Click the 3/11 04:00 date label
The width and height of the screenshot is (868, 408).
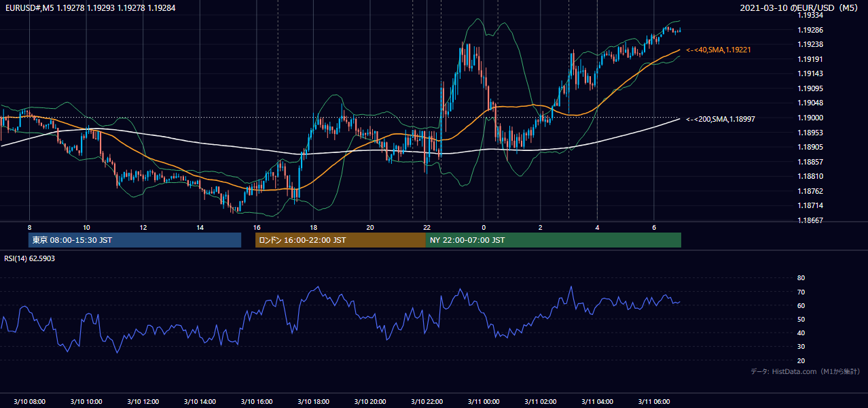coord(597,402)
